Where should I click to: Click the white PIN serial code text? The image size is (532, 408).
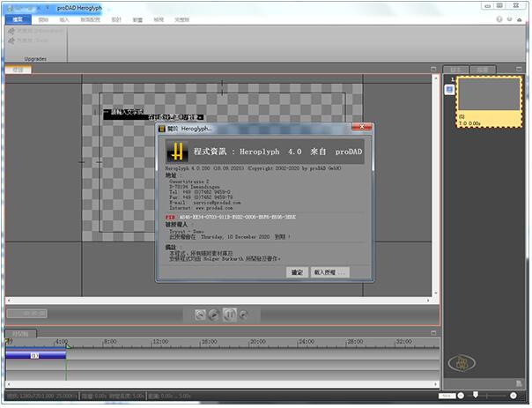tap(238, 217)
